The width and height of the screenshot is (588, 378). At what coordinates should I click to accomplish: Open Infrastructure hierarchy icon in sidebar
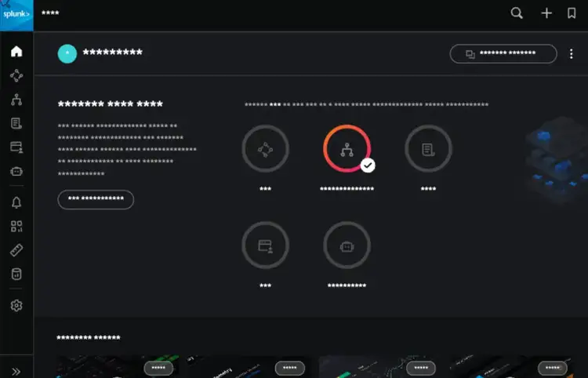pos(16,100)
